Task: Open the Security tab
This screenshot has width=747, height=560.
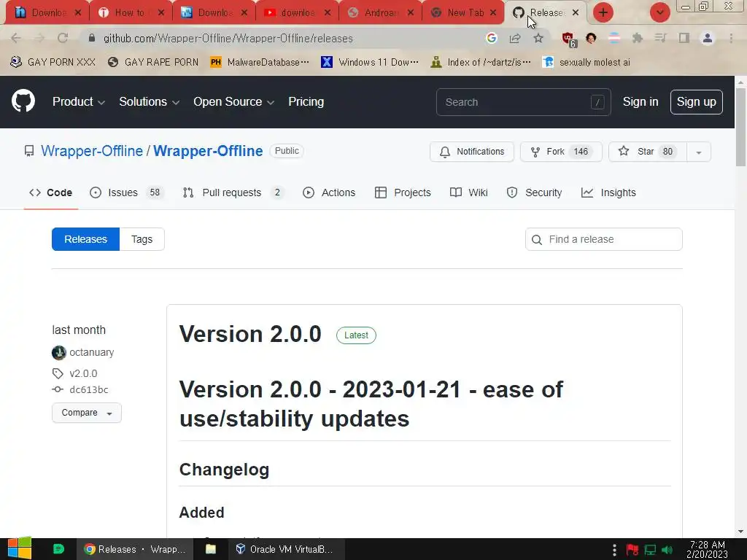Action: point(534,192)
